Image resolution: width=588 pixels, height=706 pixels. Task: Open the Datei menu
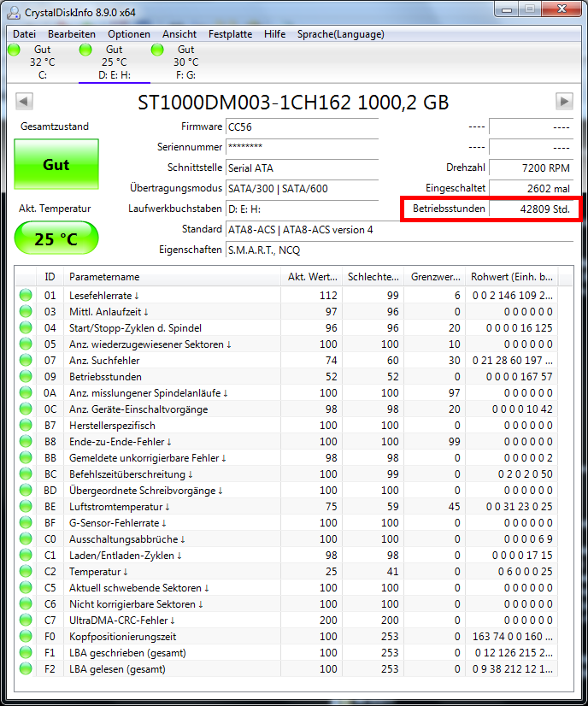24,34
